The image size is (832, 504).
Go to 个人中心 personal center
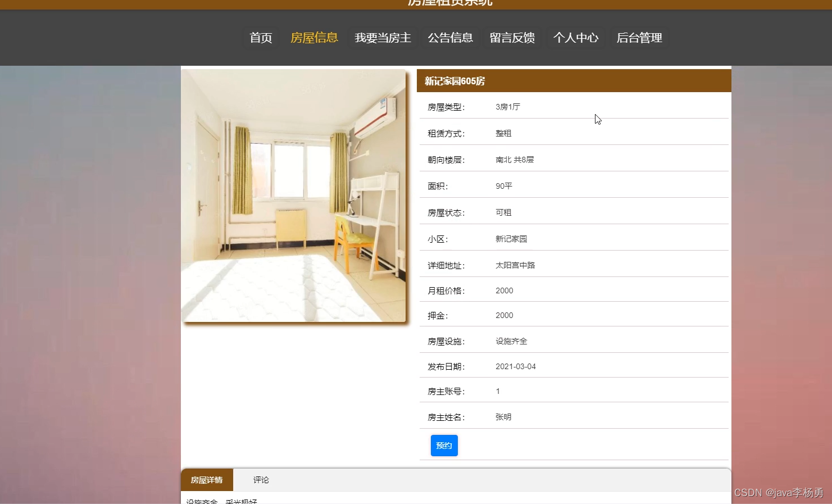pyautogui.click(x=575, y=38)
